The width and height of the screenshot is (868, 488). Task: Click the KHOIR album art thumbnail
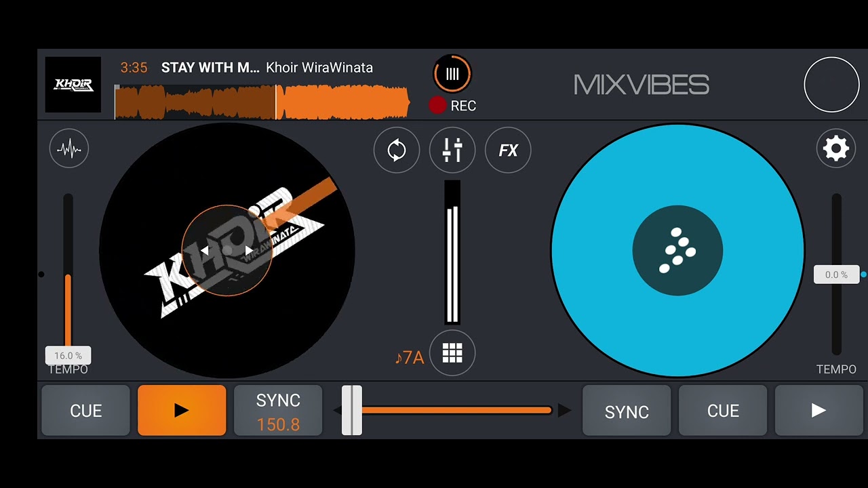[73, 85]
